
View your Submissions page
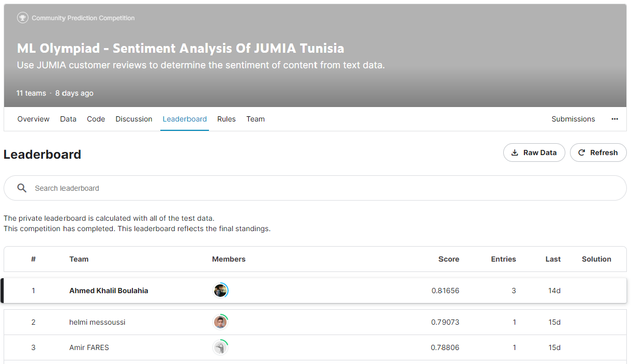pos(573,119)
